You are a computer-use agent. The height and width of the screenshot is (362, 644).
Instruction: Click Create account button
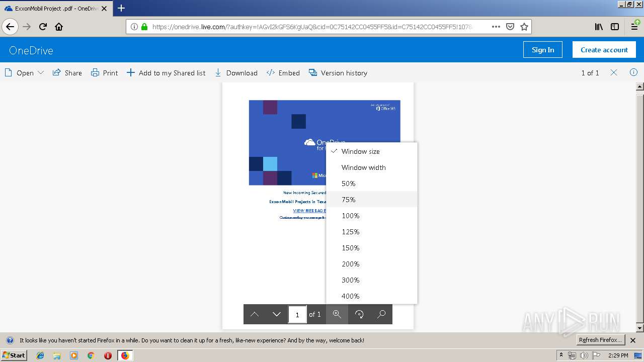604,50
